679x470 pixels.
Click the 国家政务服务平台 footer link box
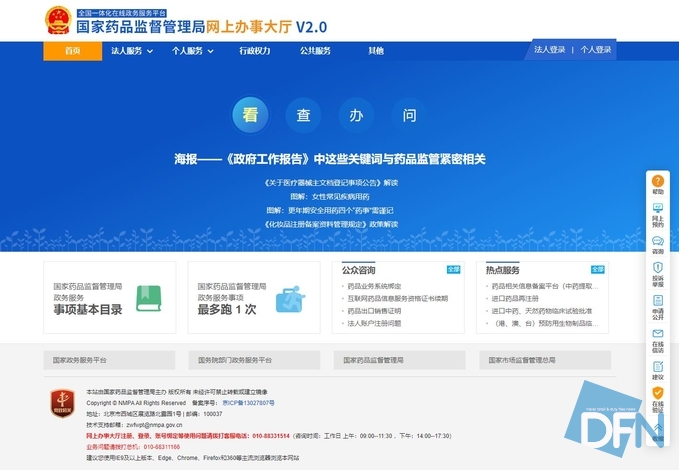point(109,360)
